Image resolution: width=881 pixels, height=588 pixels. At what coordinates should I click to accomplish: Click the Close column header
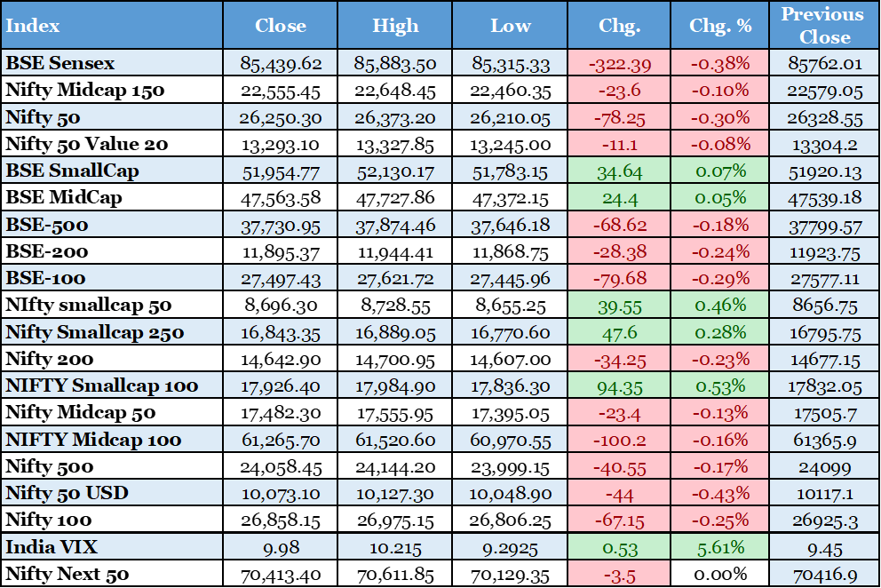(280, 26)
